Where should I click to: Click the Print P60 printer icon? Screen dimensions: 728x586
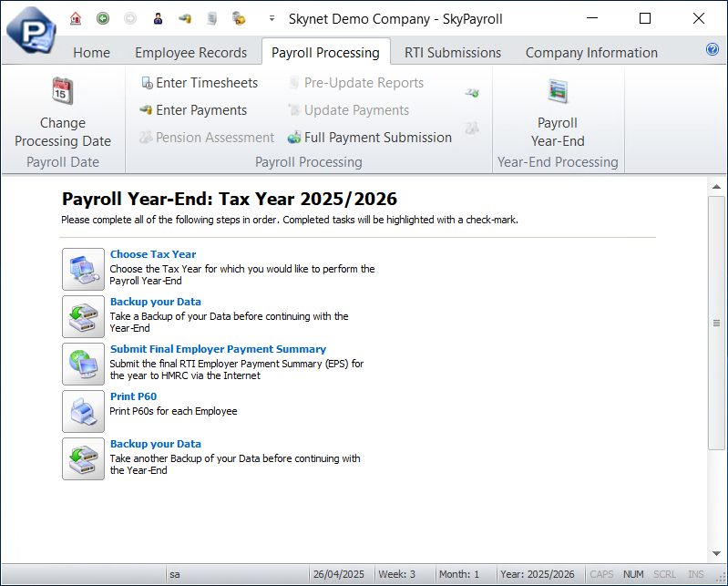coord(83,411)
